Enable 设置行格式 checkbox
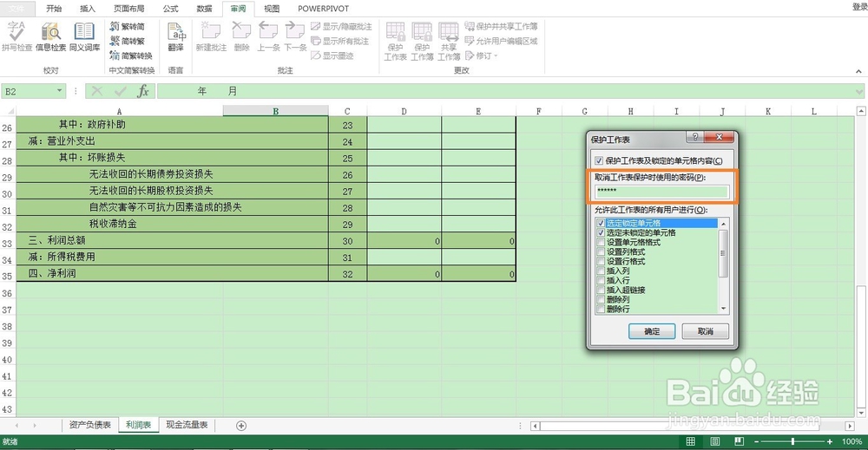This screenshot has height=450, width=868. (x=600, y=262)
